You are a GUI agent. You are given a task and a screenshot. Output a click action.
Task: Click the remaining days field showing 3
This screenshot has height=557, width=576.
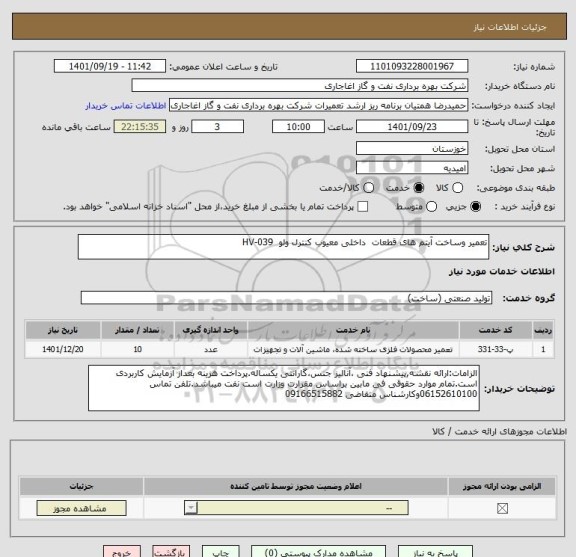[x=217, y=127]
